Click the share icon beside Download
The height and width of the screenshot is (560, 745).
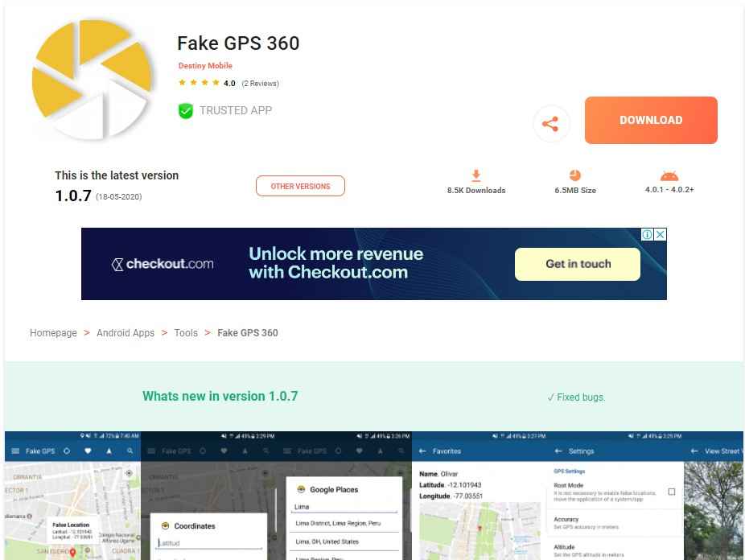click(x=550, y=124)
